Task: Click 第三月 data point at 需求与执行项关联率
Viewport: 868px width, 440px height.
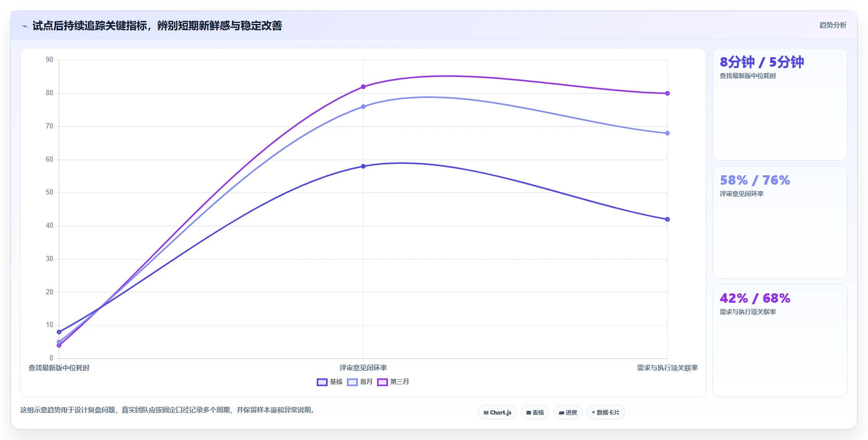Action: 667,94
